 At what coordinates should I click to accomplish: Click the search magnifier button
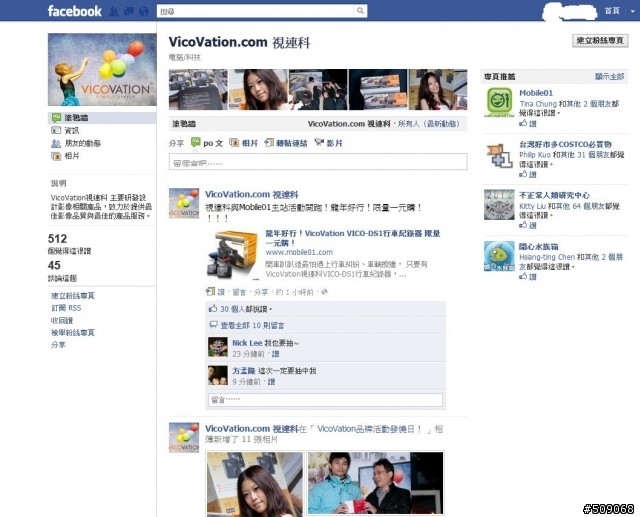(x=360, y=11)
